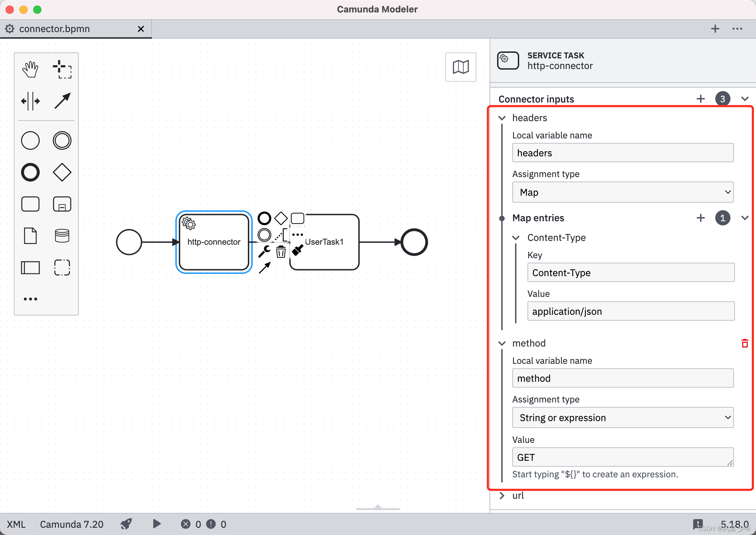
Task: Select the end event on canvas
Action: point(414,242)
